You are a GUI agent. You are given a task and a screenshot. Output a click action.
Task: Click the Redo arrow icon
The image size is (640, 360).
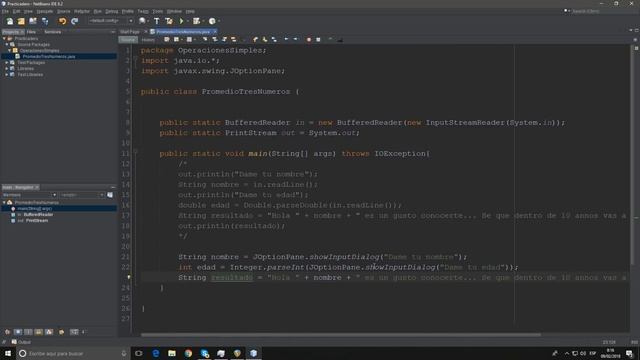(x=74, y=21)
